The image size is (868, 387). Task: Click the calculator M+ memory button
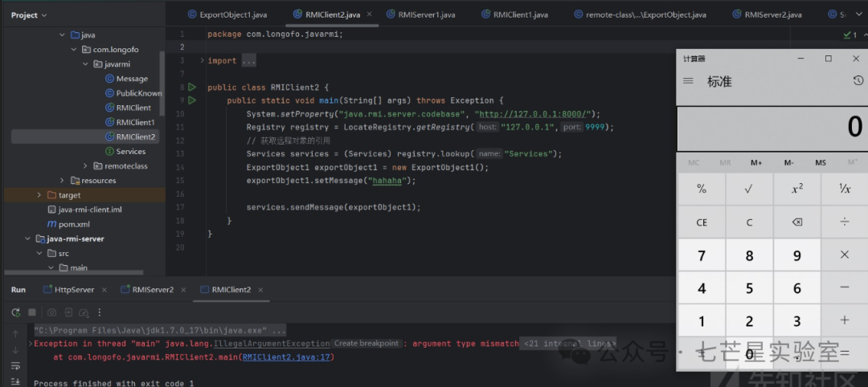coord(757,162)
